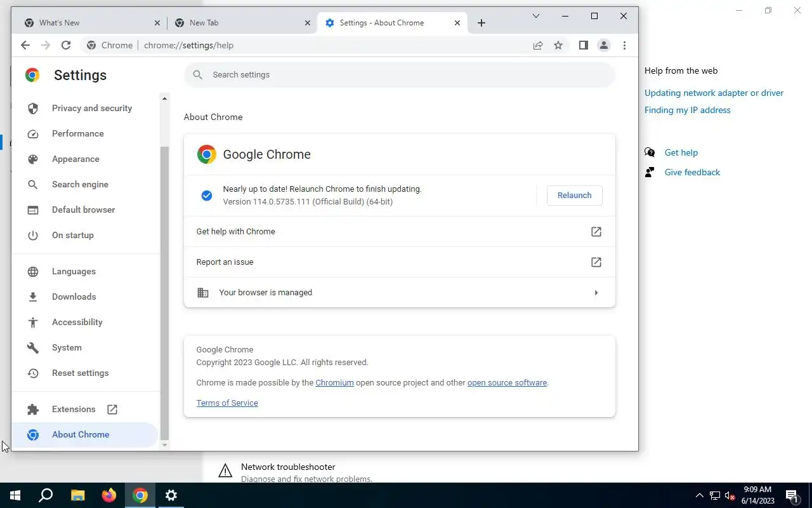
Task: Select the Settings - About Chrome tab
Action: click(392, 23)
